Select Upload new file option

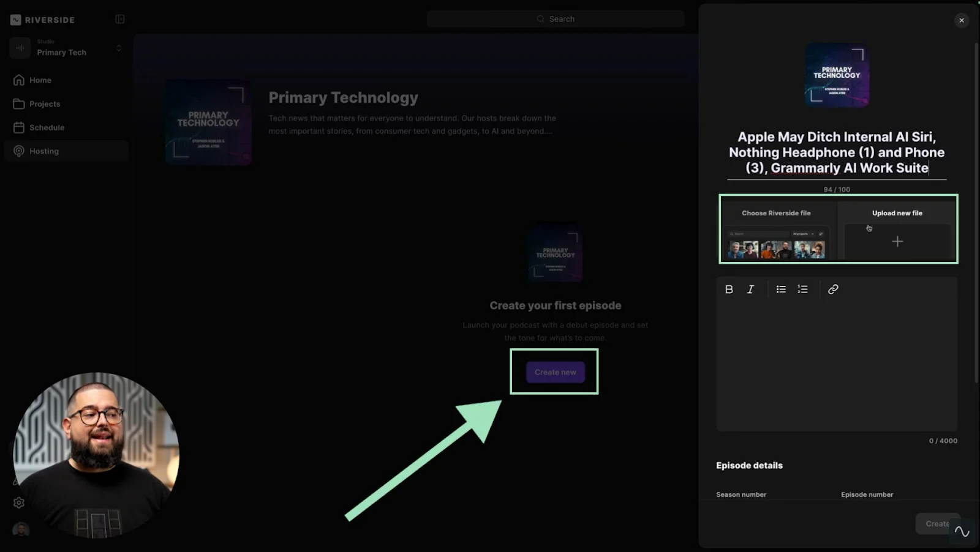click(897, 229)
